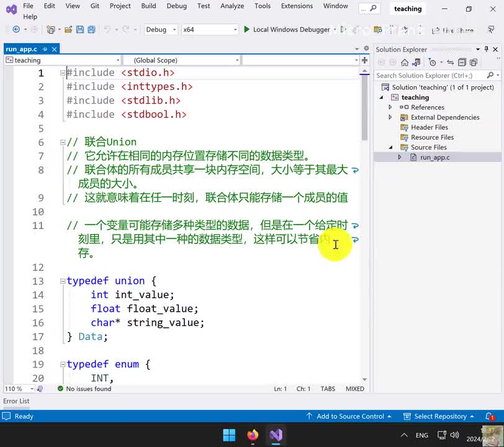Toggle auto-hide pin on Solution Explorer
This screenshot has height=447, width=504.
tap(487, 49)
